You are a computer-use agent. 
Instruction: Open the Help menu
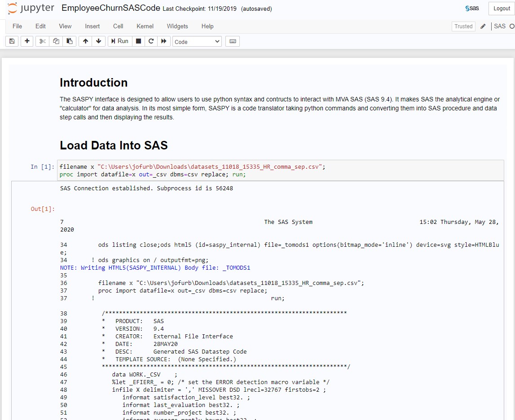[x=207, y=26]
